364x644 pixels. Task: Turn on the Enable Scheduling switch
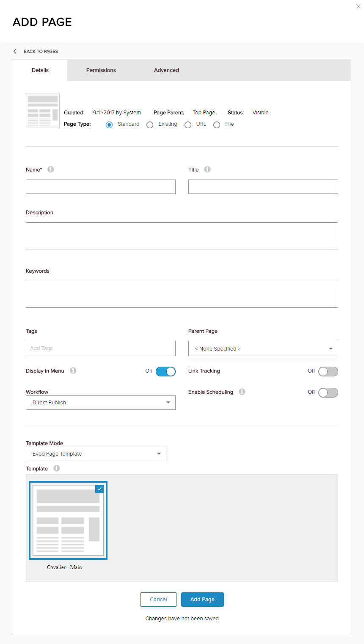point(328,392)
